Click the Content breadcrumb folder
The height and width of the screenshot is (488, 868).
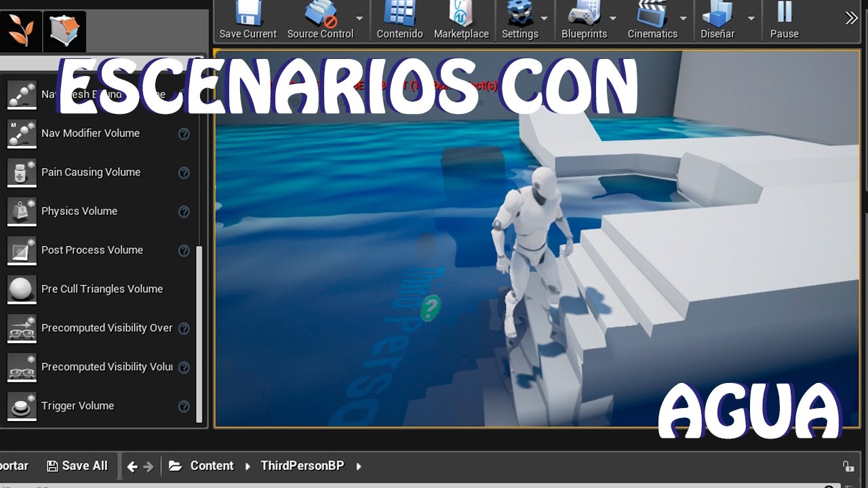[212, 466]
